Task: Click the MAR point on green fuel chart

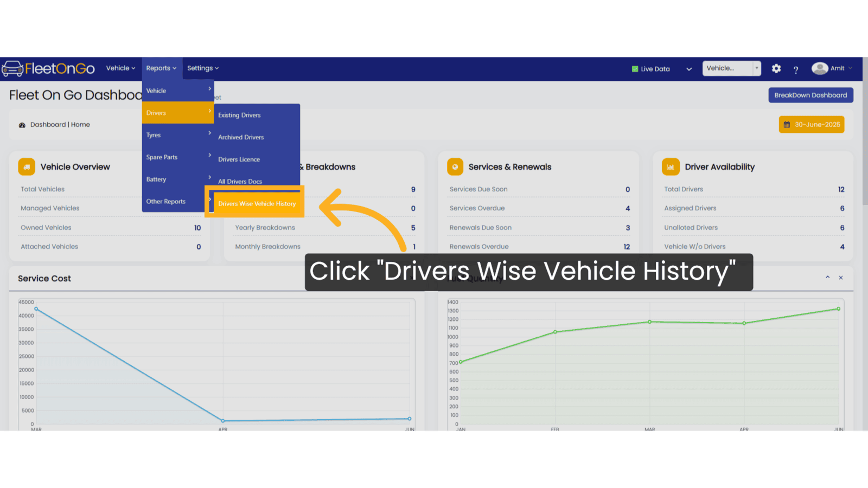Action: coord(650,322)
